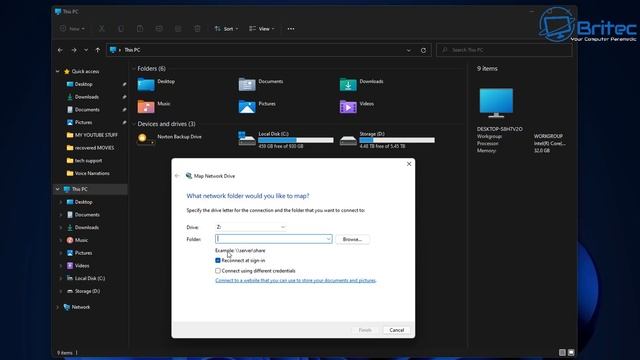Switch to details view layout icon

click(x=562, y=352)
